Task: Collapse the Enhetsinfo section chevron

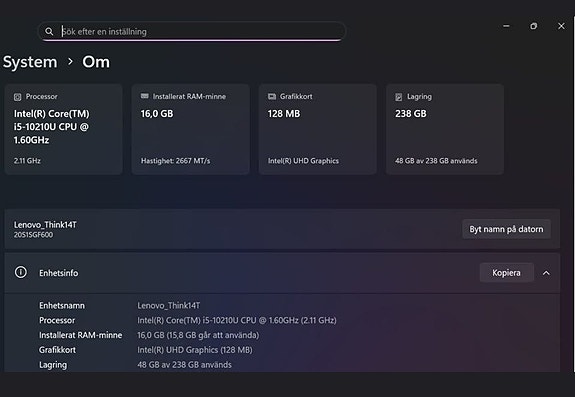Action: (x=546, y=273)
